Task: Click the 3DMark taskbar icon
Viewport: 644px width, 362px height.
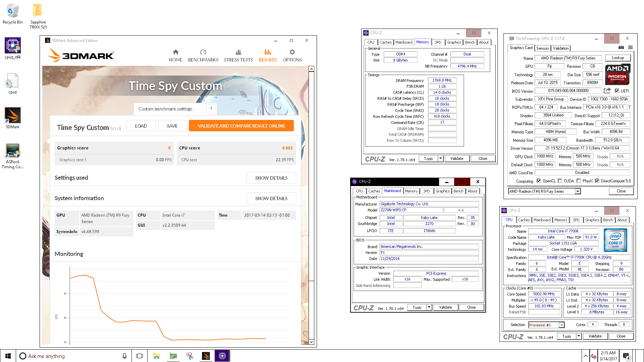Action: coord(206,356)
